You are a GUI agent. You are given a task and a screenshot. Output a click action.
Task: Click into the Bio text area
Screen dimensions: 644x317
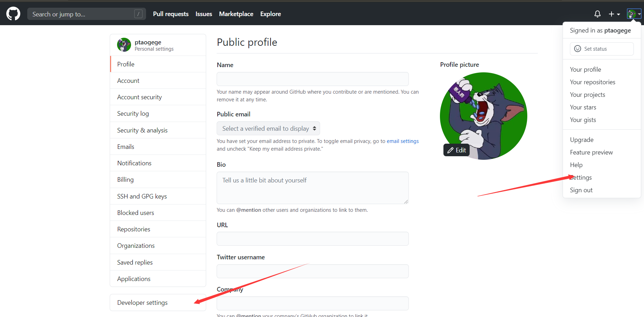click(x=313, y=188)
